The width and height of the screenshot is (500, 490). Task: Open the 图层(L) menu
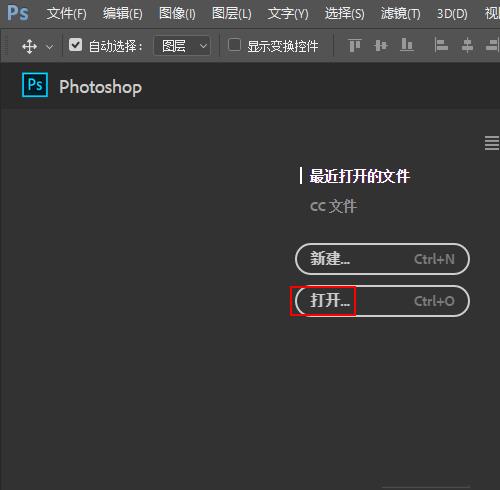232,14
